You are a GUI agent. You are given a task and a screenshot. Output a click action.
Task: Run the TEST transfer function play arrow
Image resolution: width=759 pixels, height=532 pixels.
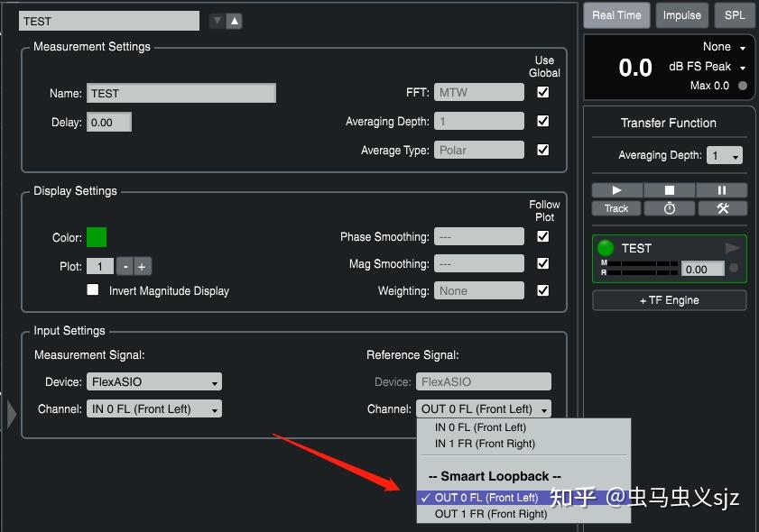pos(733,247)
